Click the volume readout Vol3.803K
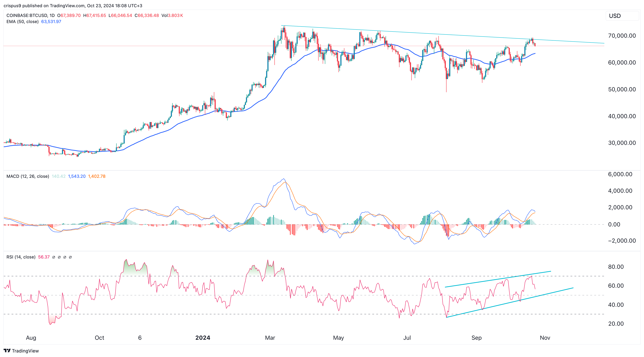644x357 pixels. (x=172, y=15)
